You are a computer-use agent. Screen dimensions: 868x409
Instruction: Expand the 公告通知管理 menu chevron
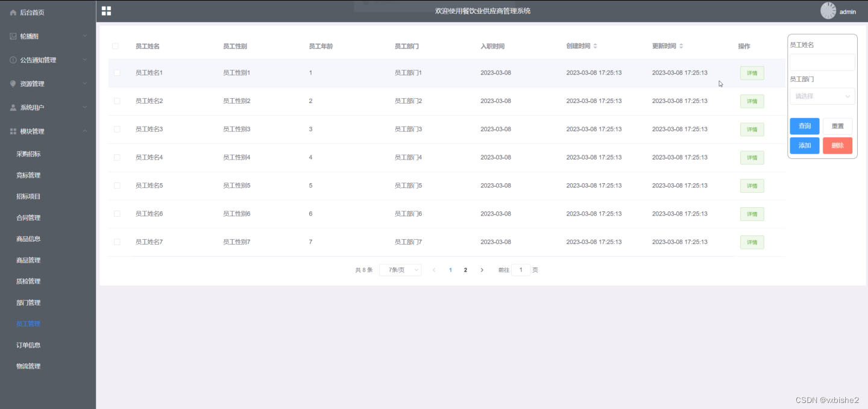(x=85, y=60)
